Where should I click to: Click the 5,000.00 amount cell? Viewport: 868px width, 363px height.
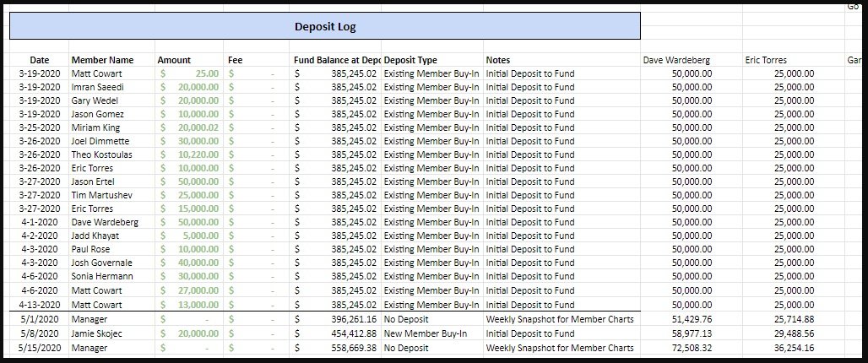pyautogui.click(x=189, y=236)
